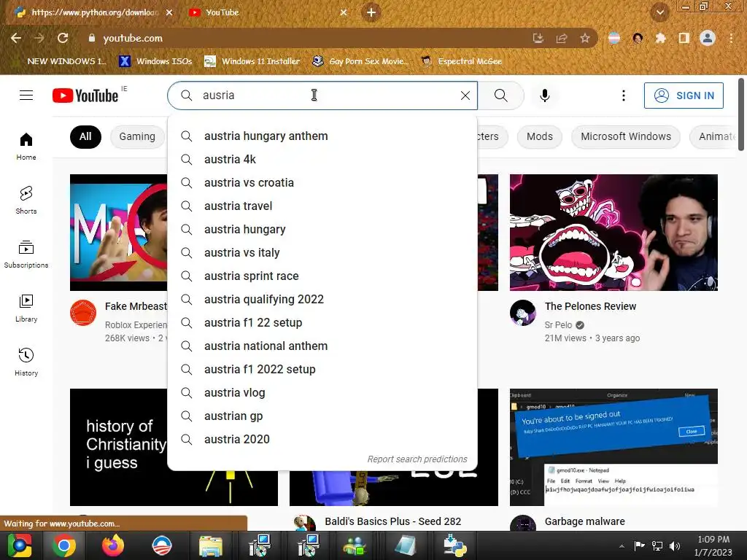The image size is (747, 560).
Task: Click into the YouTube search input field
Action: click(324, 96)
